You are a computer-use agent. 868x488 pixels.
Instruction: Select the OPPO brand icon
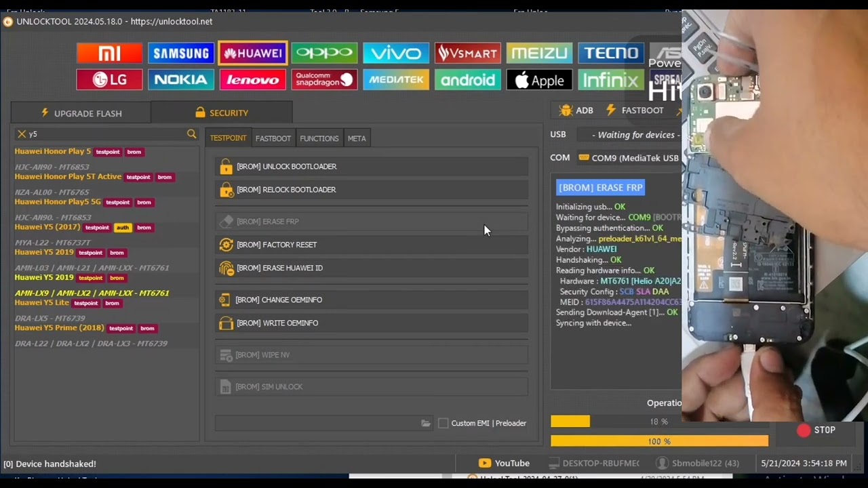324,53
